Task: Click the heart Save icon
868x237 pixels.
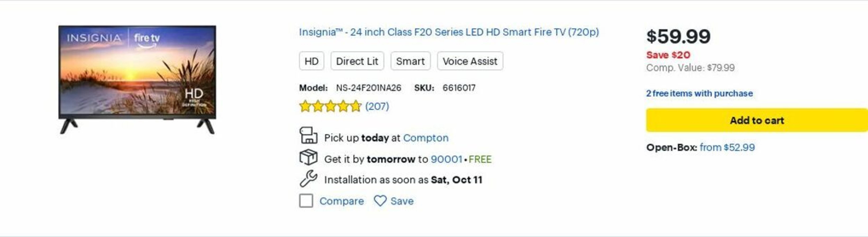Action: [380, 201]
